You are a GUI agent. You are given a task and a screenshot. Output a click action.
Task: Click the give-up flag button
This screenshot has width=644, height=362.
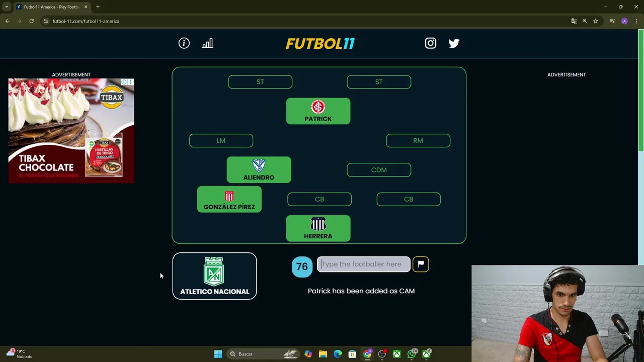click(x=421, y=264)
